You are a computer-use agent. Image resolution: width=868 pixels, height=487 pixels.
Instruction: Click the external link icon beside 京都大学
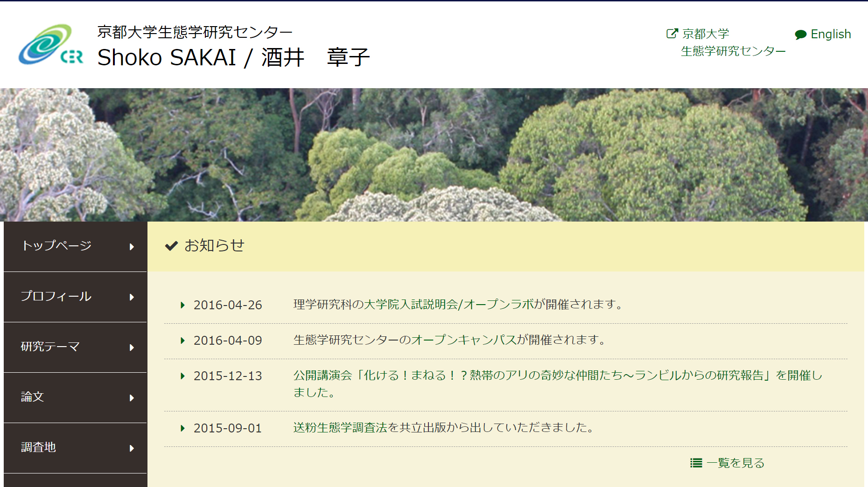tap(672, 34)
